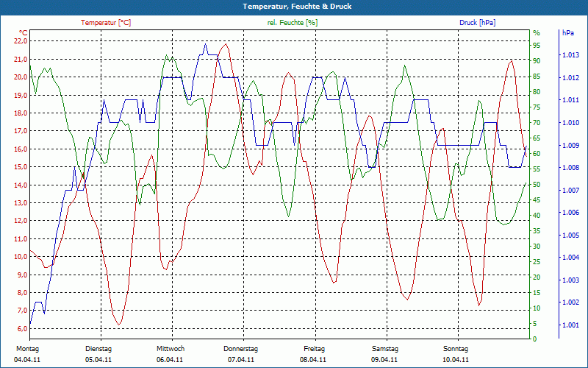This screenshot has width=588, height=368.
Task: Click the '11,0' temperature axis value
Action: 21,238
